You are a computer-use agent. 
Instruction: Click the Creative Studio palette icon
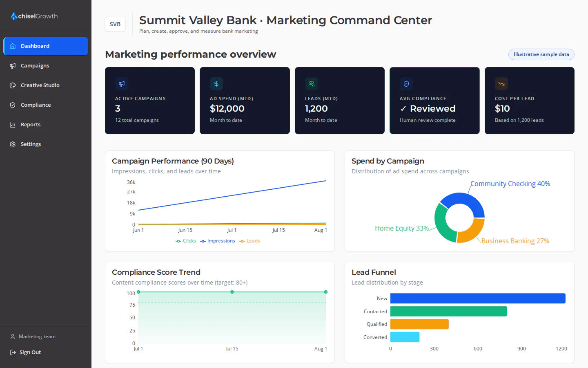click(13, 85)
